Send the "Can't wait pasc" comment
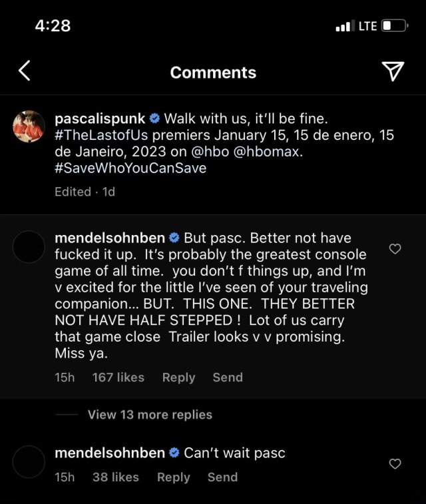426x504 pixels. point(222,477)
